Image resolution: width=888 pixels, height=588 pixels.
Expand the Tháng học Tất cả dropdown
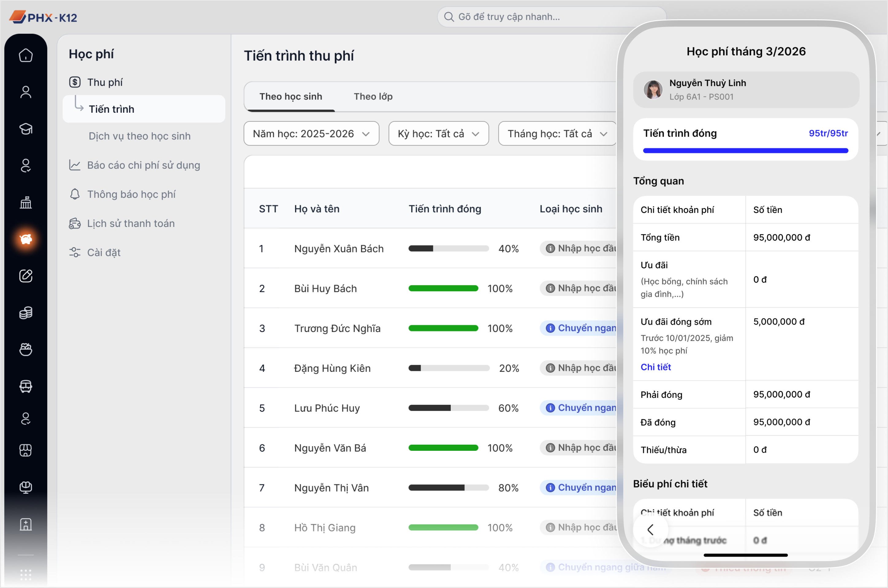[x=557, y=134]
